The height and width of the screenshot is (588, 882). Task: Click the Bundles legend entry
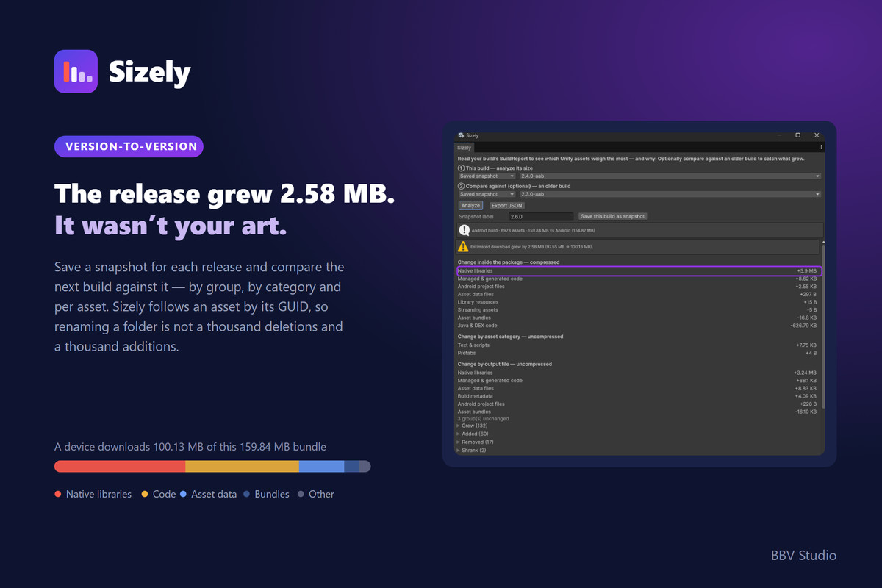[267, 495]
